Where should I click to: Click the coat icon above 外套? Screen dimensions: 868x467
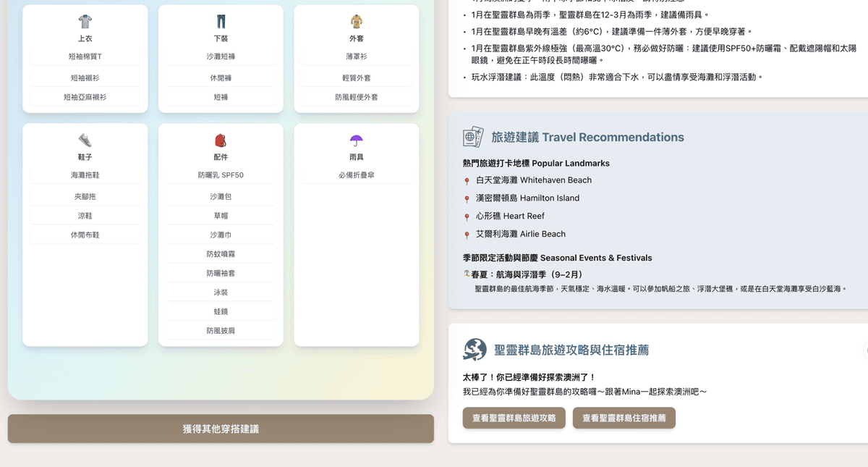357,22
